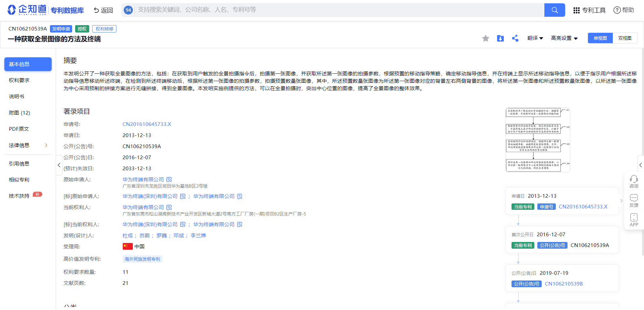Click inventor 苏蔚 link

[145, 236]
